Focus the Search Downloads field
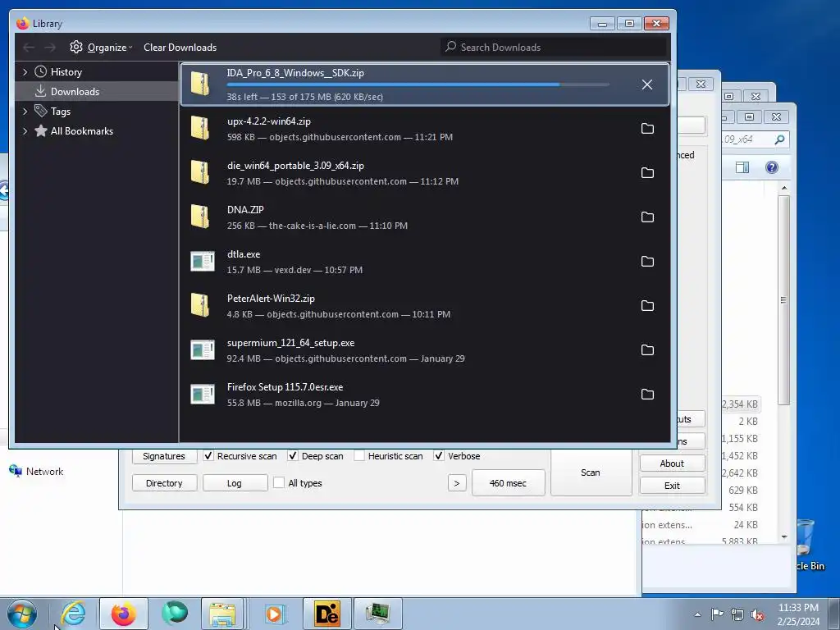 pos(554,47)
